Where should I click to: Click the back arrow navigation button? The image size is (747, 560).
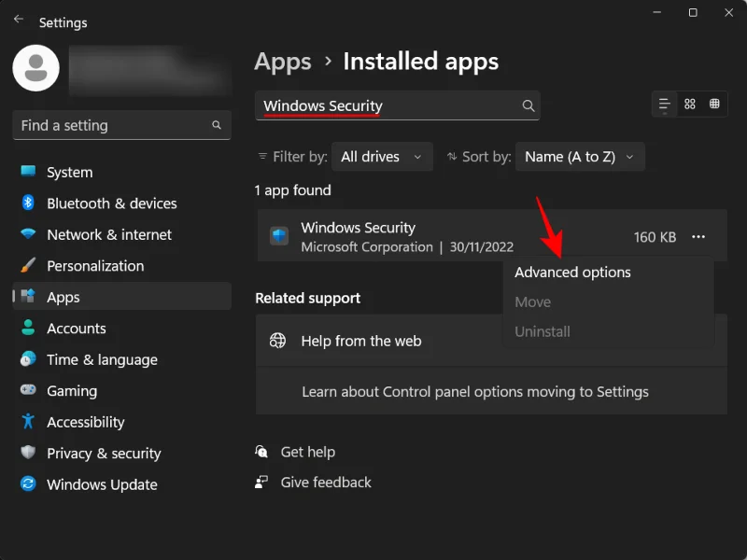pos(18,19)
